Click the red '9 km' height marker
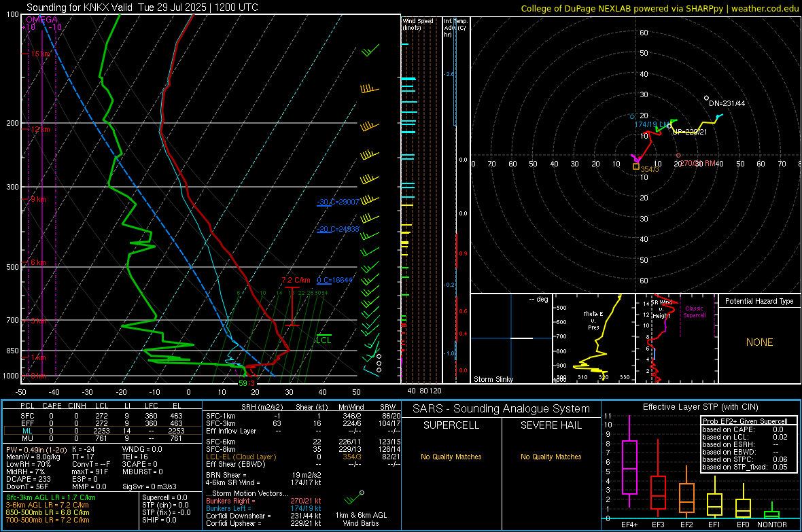 point(38,199)
